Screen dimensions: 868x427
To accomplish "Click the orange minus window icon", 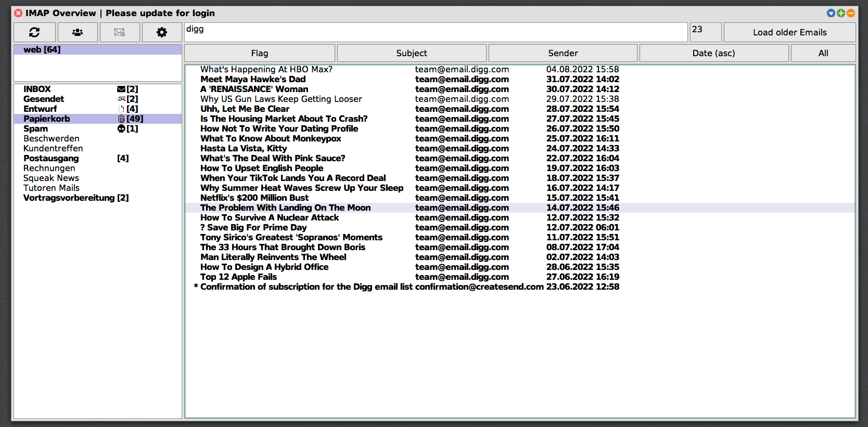I will click(x=851, y=13).
